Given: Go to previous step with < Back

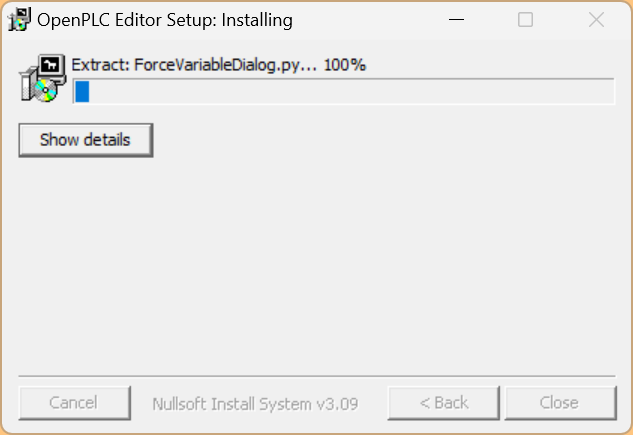Looking at the screenshot, I should 444,403.
